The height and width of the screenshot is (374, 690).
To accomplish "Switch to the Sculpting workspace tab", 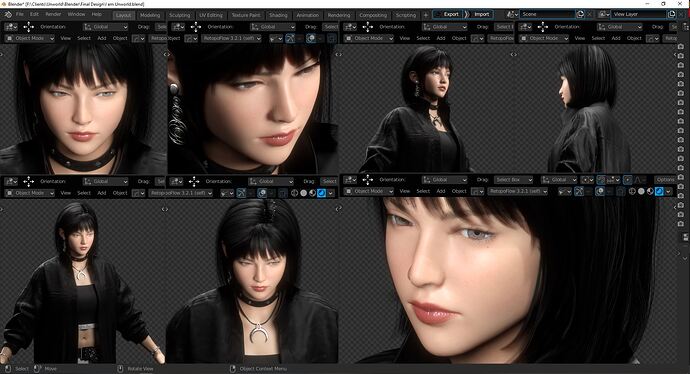I will click(x=180, y=15).
